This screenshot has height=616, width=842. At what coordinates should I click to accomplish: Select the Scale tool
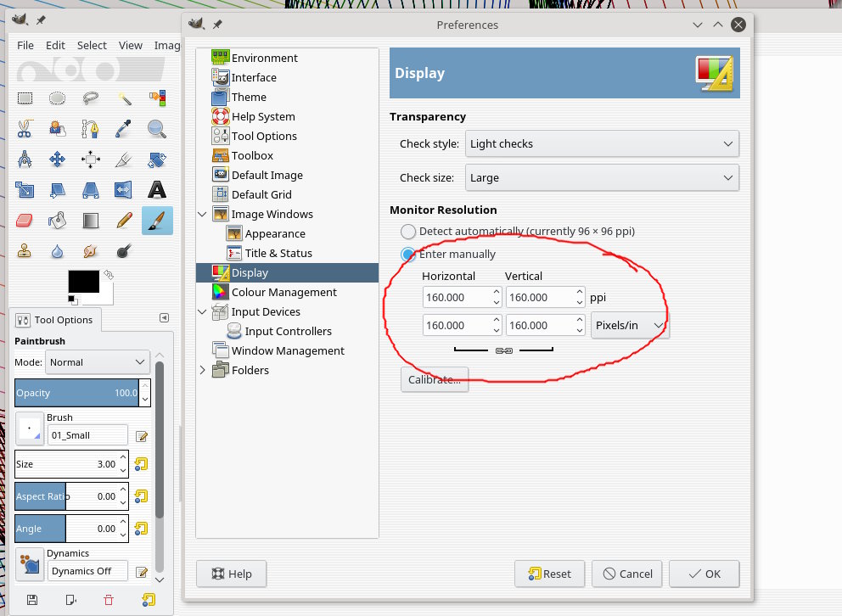click(x=25, y=190)
